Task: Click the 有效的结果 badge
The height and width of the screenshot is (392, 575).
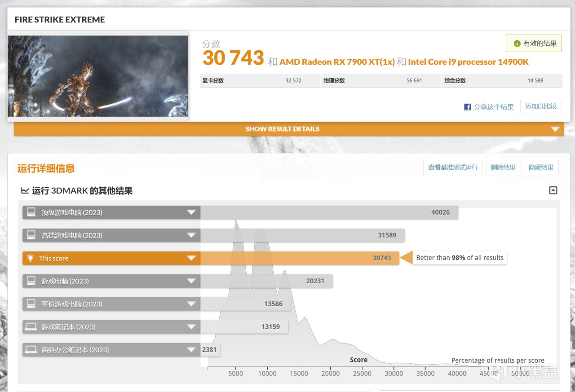Action: point(534,44)
